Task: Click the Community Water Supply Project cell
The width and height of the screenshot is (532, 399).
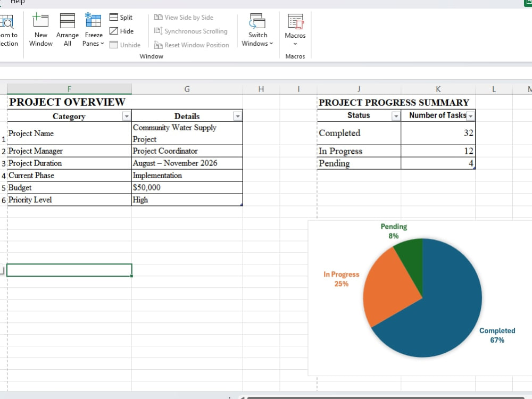Action: [187, 134]
